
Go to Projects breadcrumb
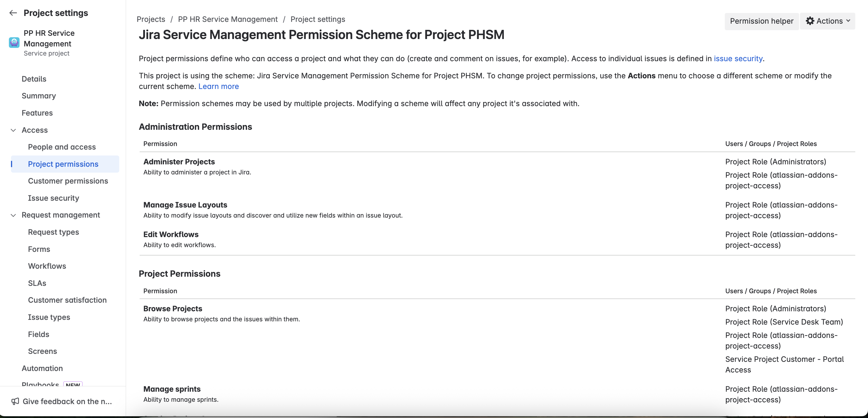pos(151,19)
